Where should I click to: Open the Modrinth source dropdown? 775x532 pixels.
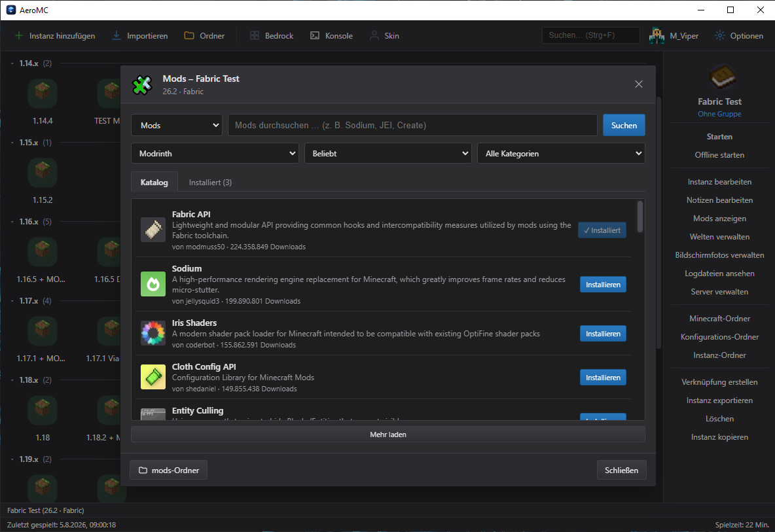215,154
